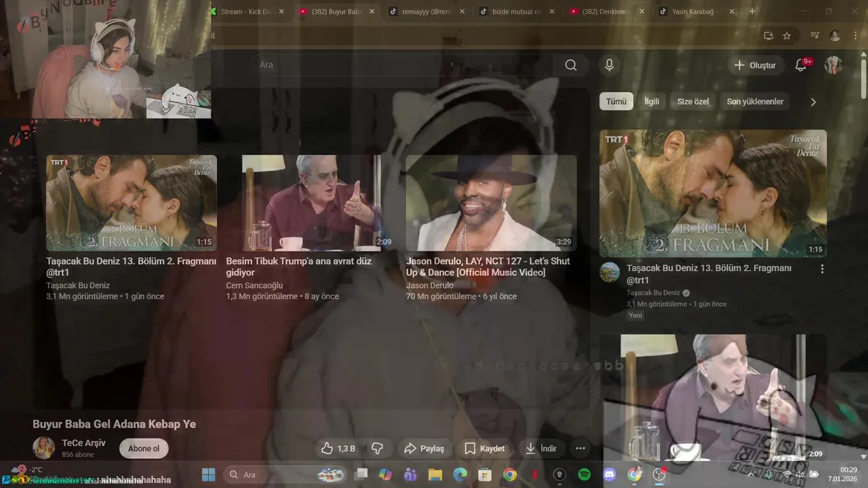Open the Chrome profile avatar

click(835, 36)
